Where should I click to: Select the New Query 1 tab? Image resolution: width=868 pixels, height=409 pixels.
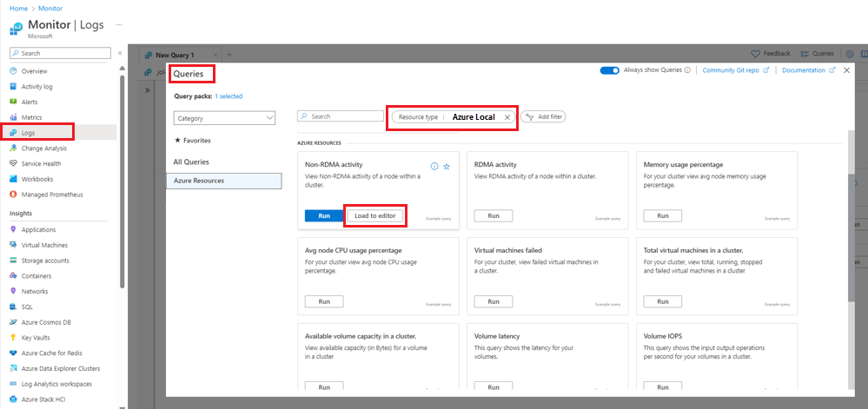coord(175,55)
